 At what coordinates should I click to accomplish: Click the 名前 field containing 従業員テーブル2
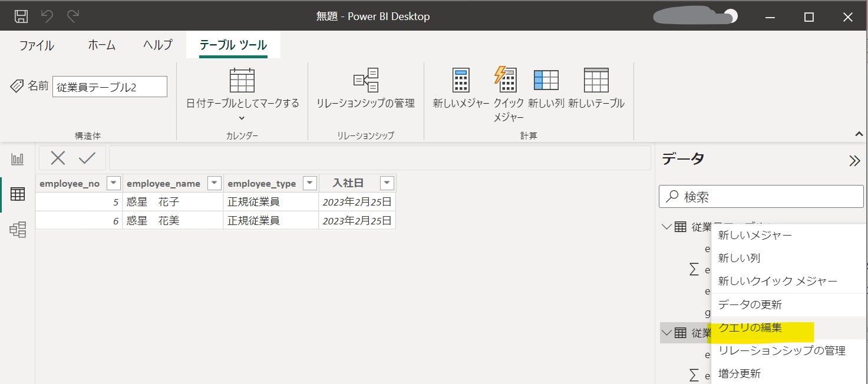point(110,87)
